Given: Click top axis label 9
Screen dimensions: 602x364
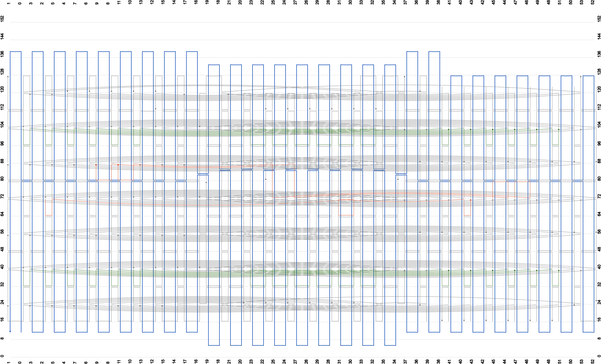Looking at the screenshot, I should click(x=97, y=3).
